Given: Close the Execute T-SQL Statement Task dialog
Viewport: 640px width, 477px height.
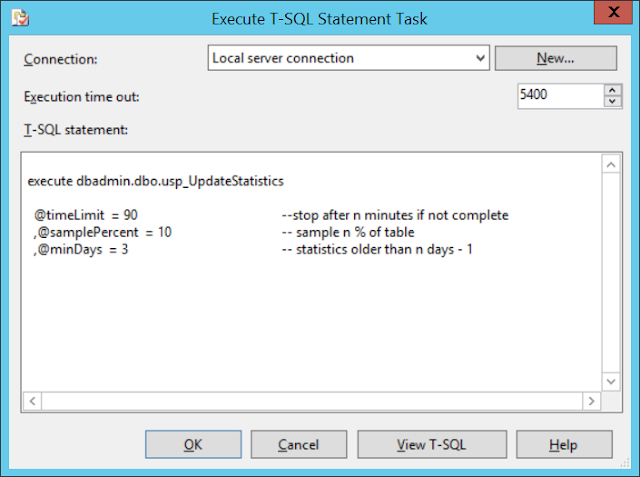Looking at the screenshot, I should [613, 12].
